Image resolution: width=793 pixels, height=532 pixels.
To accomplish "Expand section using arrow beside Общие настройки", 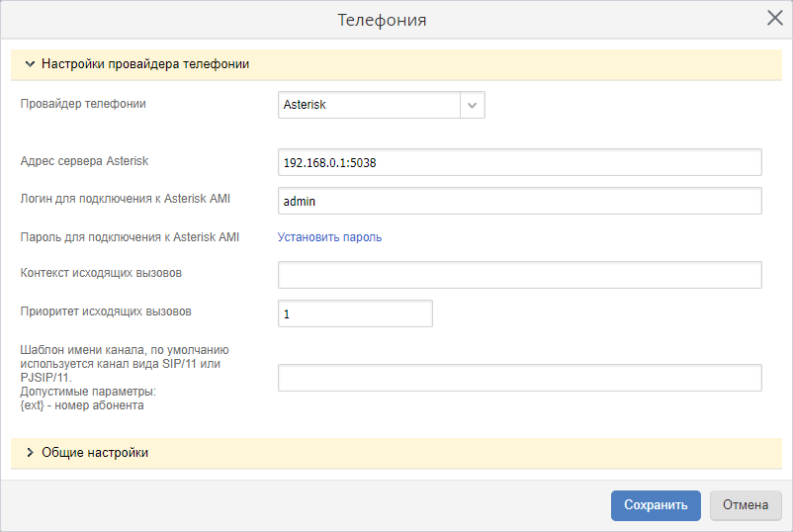I will pos(30,453).
